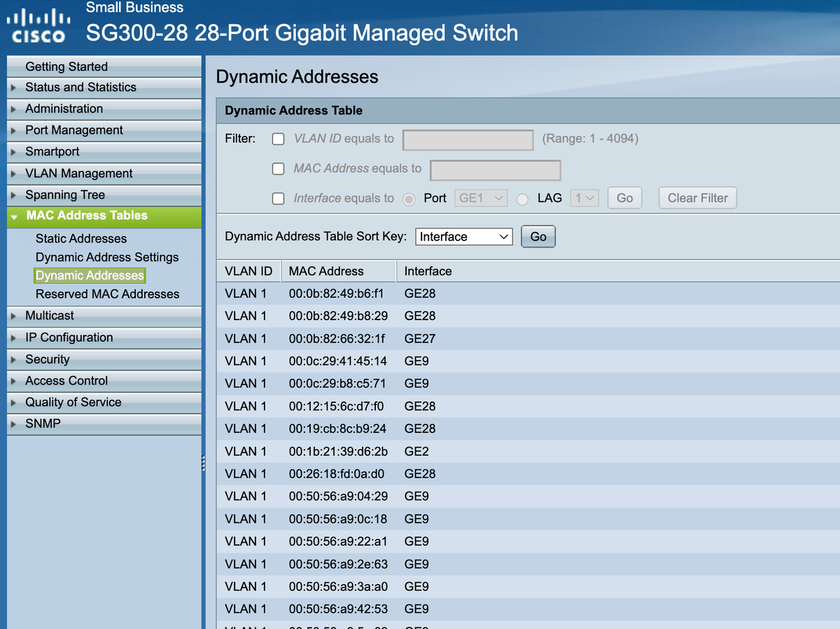Select MAC address 00:0b:82:66:32:1f
840x629 pixels.
337,338
